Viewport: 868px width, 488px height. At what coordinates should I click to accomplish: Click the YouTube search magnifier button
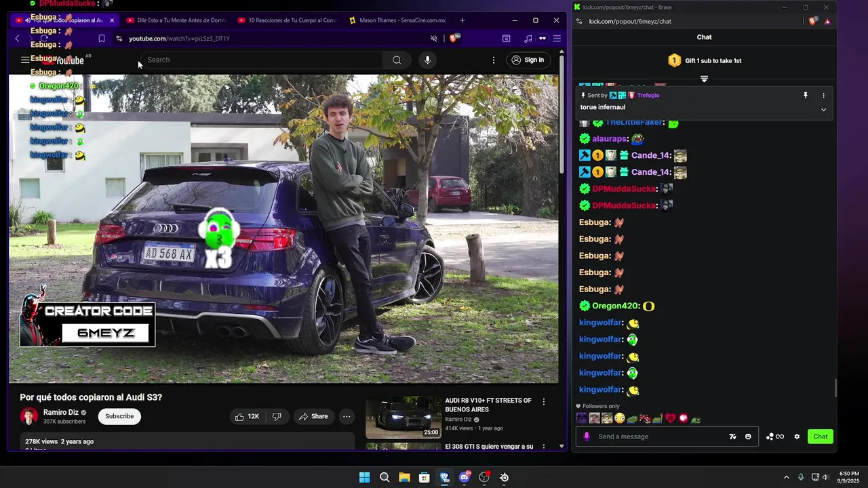(397, 60)
